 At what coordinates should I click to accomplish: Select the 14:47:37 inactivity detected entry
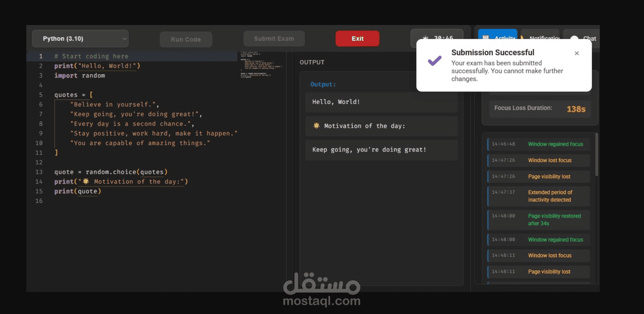539,196
